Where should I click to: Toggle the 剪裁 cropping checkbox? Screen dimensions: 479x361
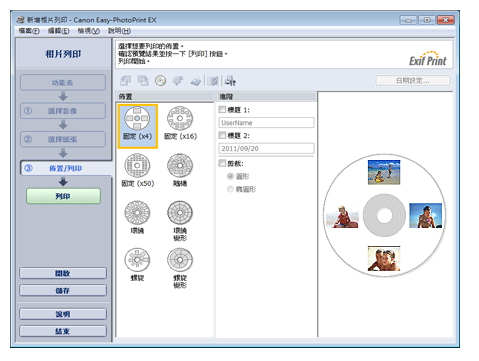coord(222,163)
